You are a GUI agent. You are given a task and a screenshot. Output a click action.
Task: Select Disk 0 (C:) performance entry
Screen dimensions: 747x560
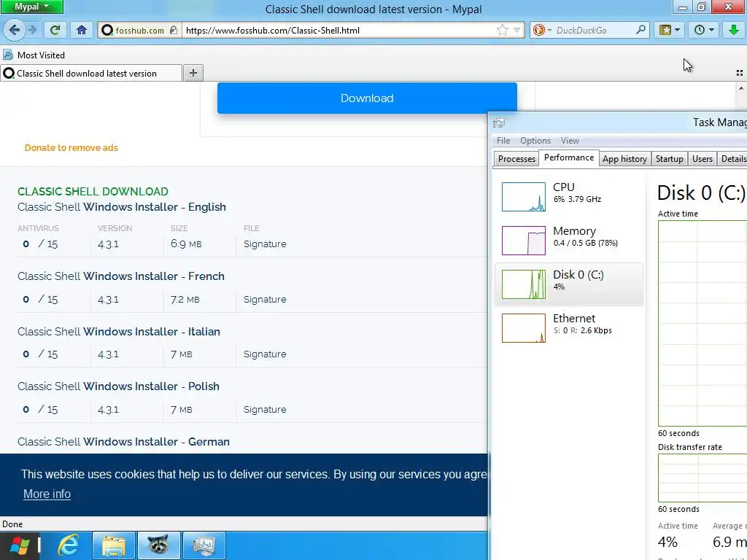pos(569,284)
